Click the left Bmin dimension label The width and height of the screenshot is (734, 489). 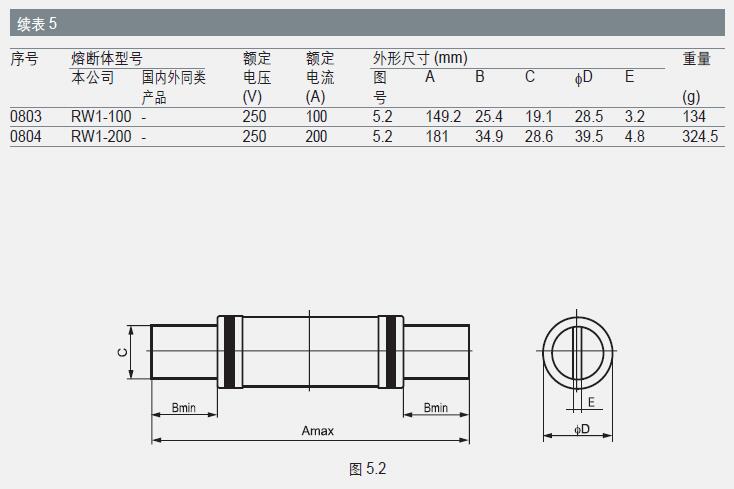click(x=183, y=407)
